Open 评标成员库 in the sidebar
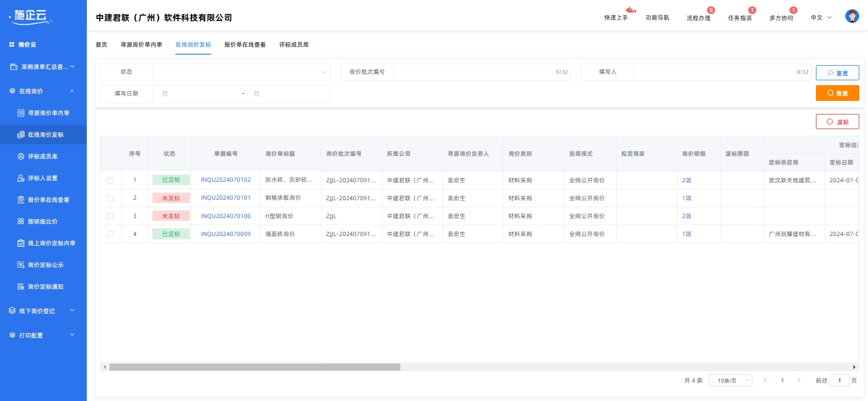 42,156
